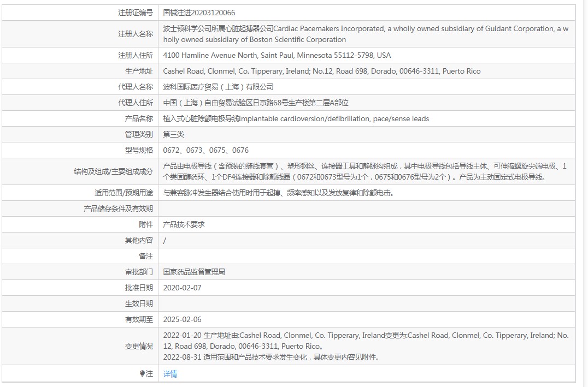Click the 产品储存条件及有效期 label

point(118,209)
